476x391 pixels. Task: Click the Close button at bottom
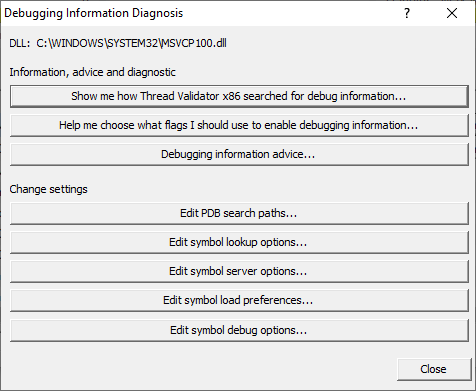tap(434, 369)
